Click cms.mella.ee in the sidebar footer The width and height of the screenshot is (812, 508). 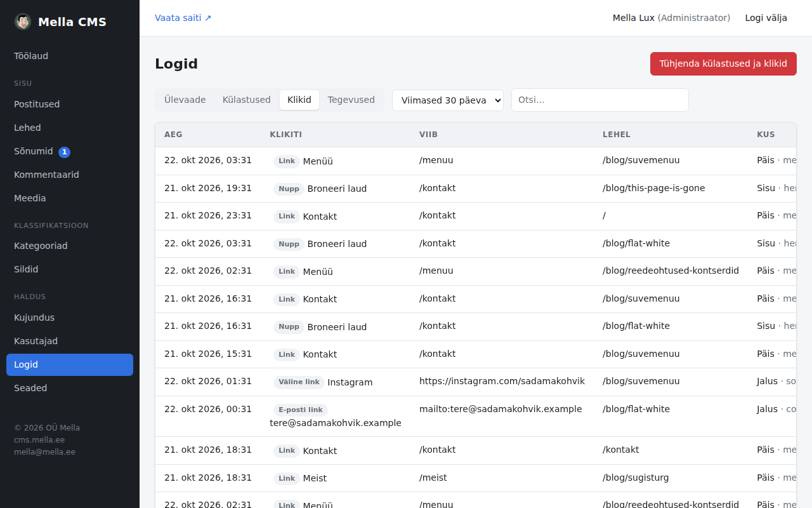click(x=39, y=440)
